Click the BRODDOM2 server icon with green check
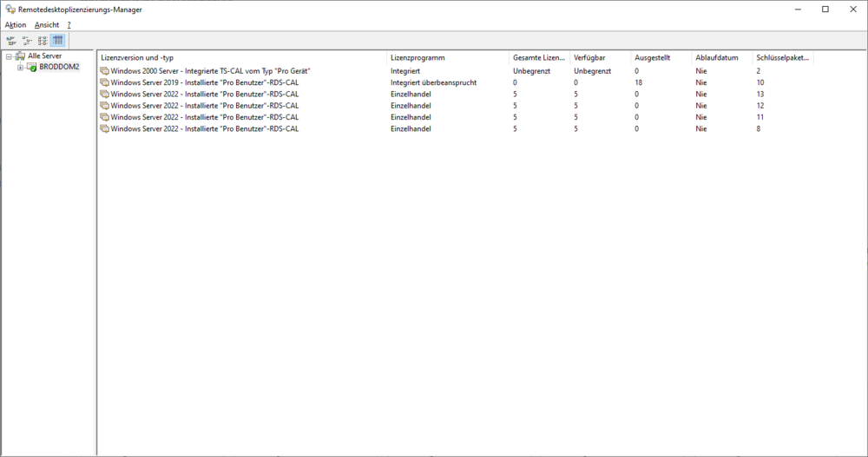Viewport: 868px width, 457px height. click(31, 68)
